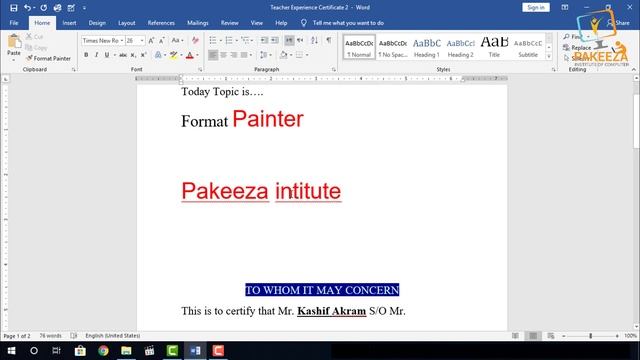Click the Cut command

(x=35, y=37)
